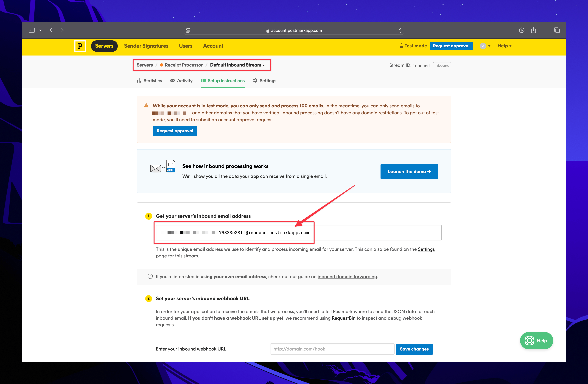Follow the Settings link in description
588x384 pixels.
pos(426,249)
